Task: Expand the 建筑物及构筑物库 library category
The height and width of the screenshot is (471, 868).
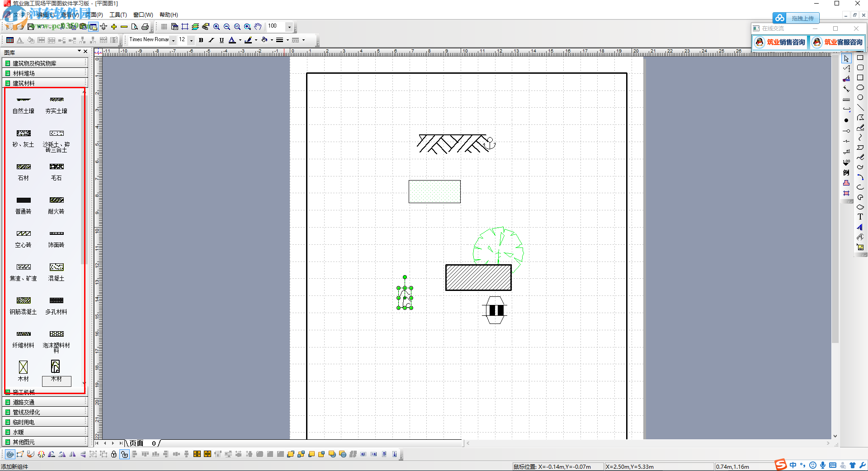Action: pyautogui.click(x=45, y=63)
